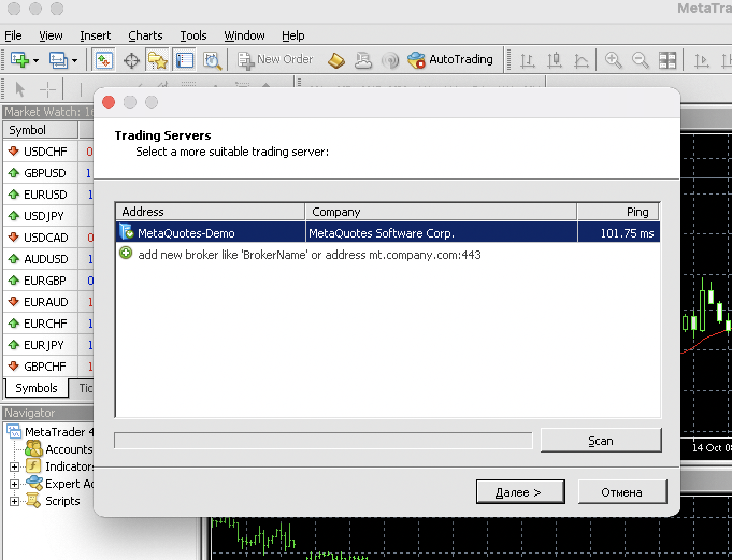Click the Market Watch toolbar icon
Viewport: 732px width, 560px height.
tap(103, 60)
